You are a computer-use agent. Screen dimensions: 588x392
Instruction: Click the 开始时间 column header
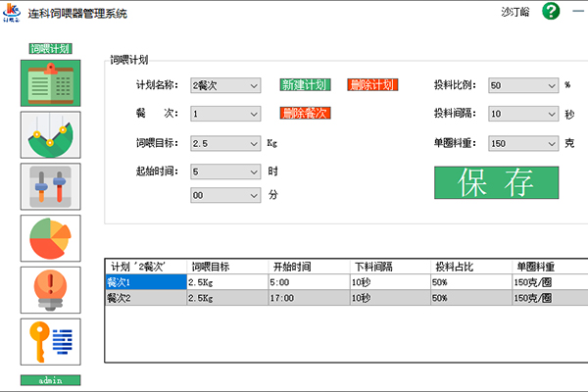point(308,267)
